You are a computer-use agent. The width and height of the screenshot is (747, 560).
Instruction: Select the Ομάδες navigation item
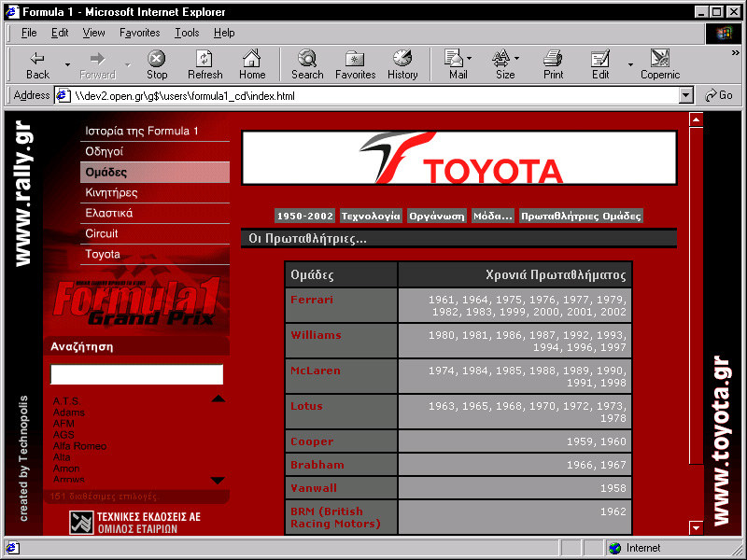tap(155, 172)
